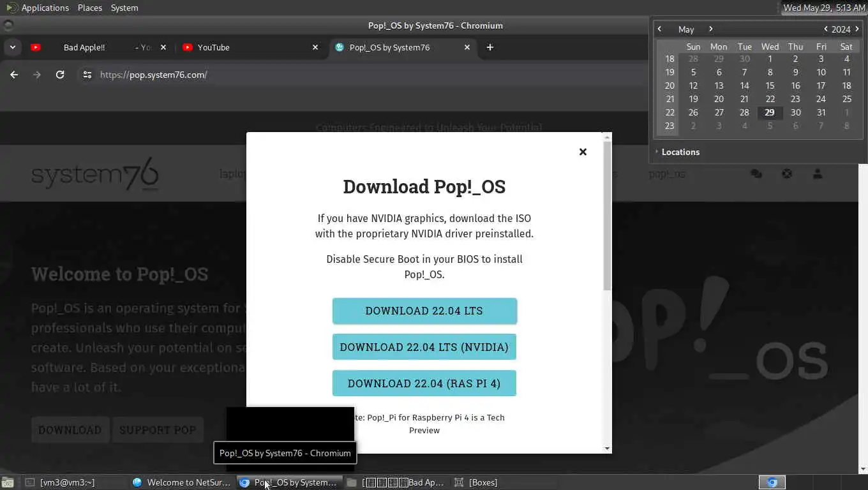Viewport: 868px width, 490px height.
Task: Close the Download Pop!_OS dialog
Action: pyautogui.click(x=583, y=152)
